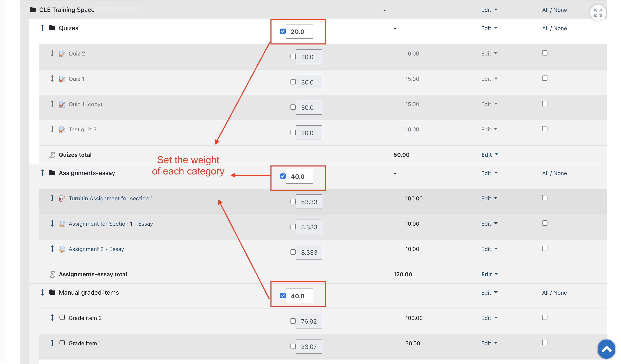Open Edit dropdown for Quizes category

click(x=489, y=28)
